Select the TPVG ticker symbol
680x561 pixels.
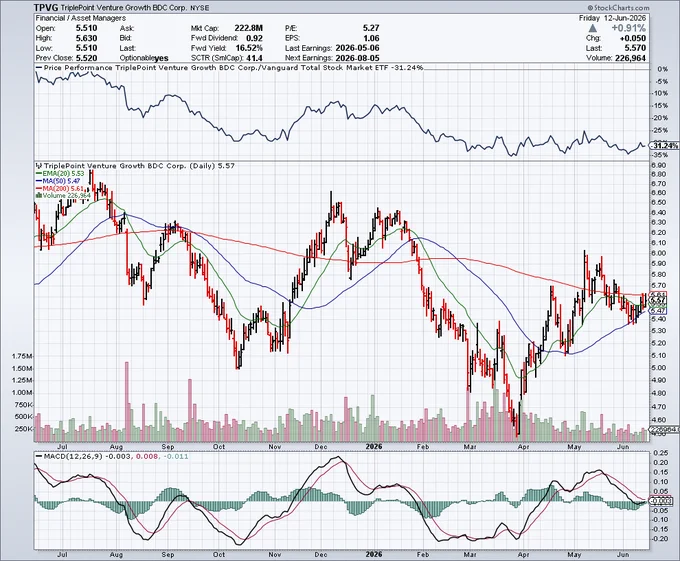click(46, 7)
